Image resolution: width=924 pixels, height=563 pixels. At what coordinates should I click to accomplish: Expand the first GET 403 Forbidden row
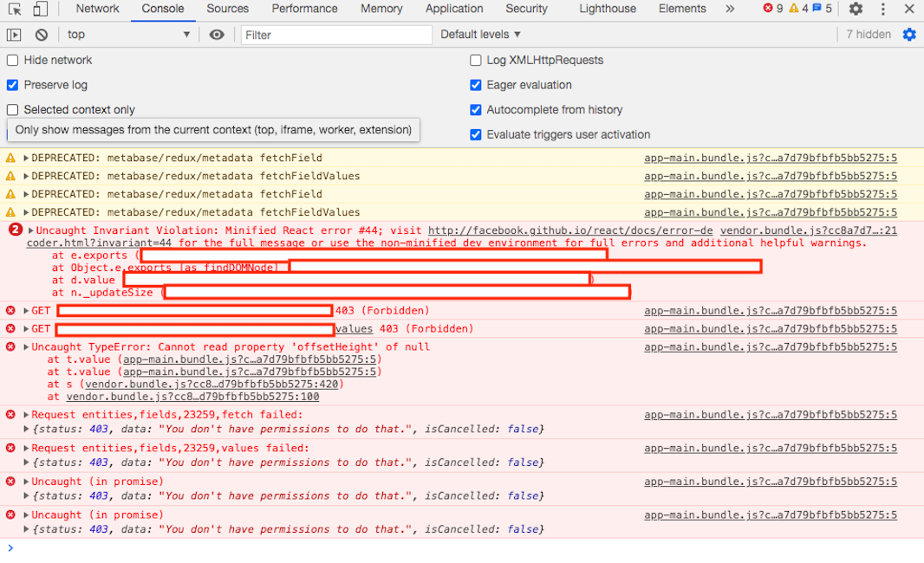click(27, 310)
